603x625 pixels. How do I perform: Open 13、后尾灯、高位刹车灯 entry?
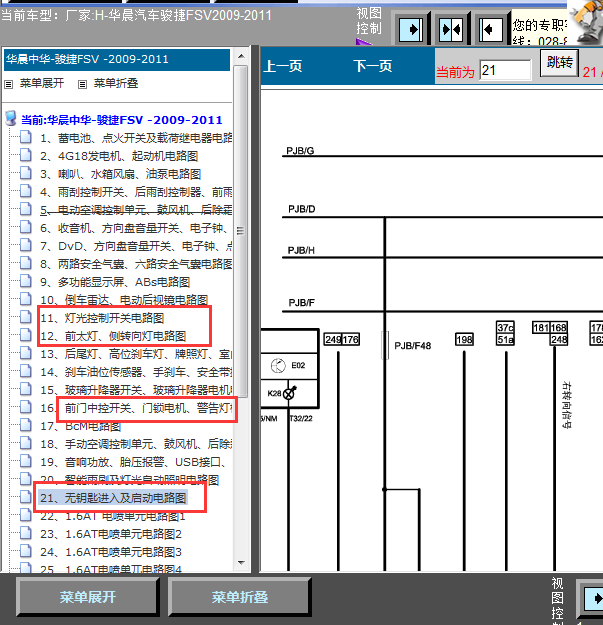pos(136,354)
